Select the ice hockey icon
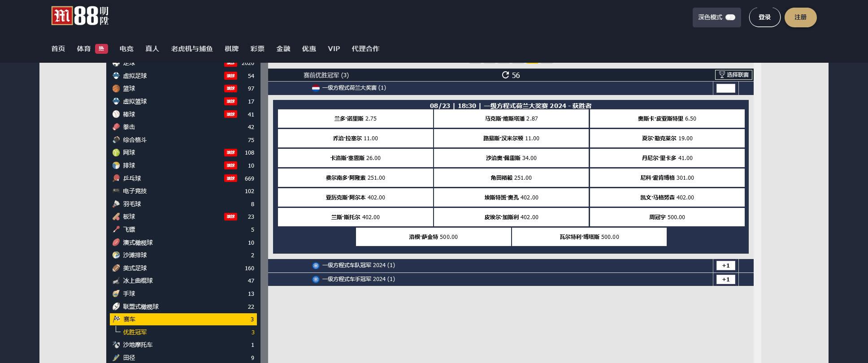The height and width of the screenshot is (363, 868). coord(116,281)
